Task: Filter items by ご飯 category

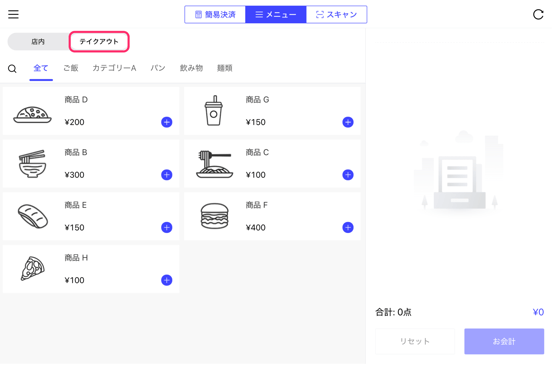Action: pyautogui.click(x=71, y=68)
